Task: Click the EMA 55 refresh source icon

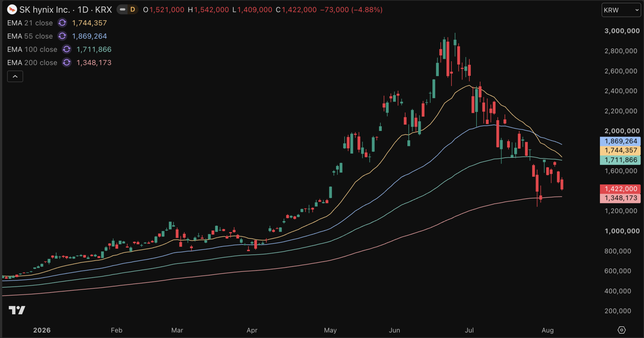Action: click(x=62, y=36)
